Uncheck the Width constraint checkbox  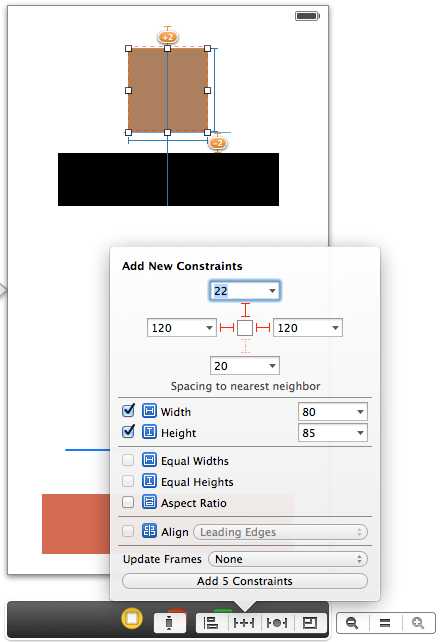pyautogui.click(x=128, y=410)
